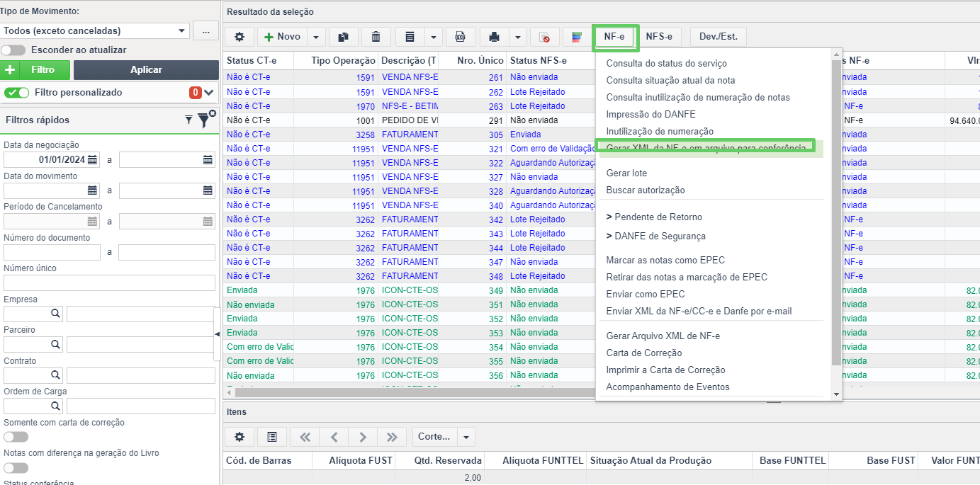Viewport: 980px width, 485px height.
Task: Go to first item with double-left arrows
Action: (x=305, y=437)
